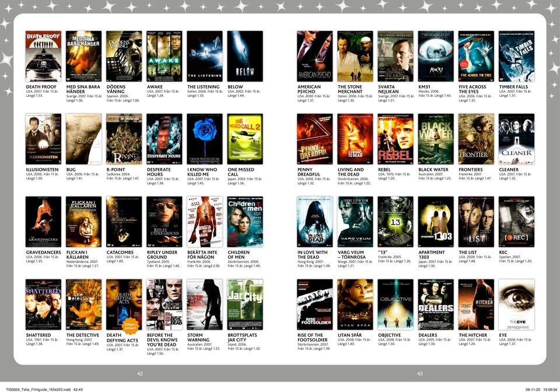Select the Varg Veum cover
This screenshot has width=560, height=392.
tap(355, 222)
